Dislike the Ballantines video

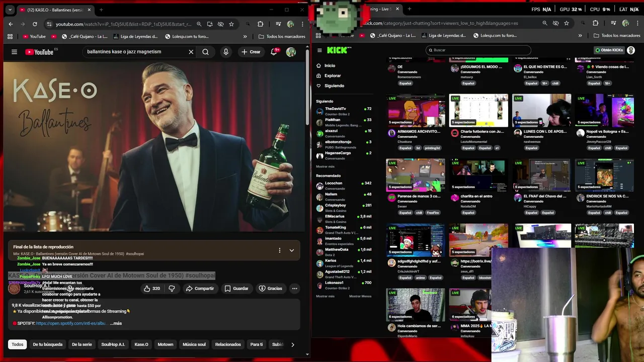click(172, 289)
